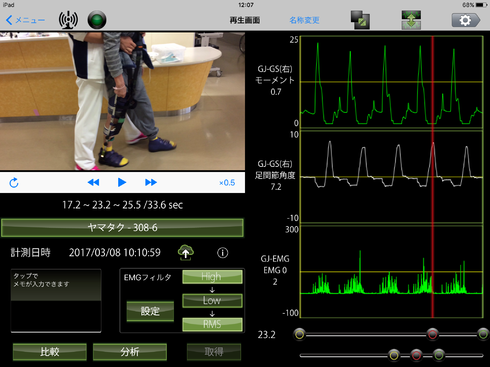Open the overlapping squares layout icon
This screenshot has width=490, height=367.
click(x=360, y=20)
